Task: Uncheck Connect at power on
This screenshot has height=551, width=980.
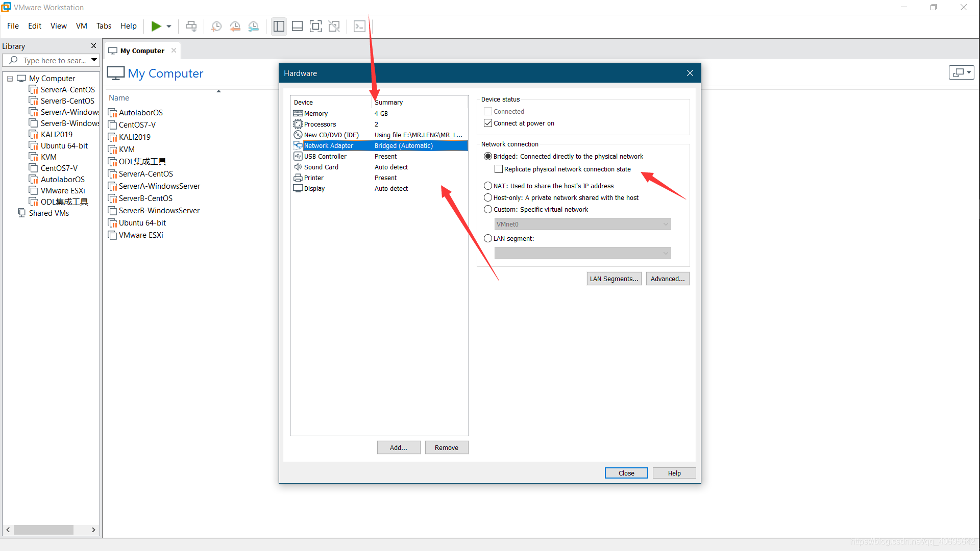Action: click(x=488, y=123)
